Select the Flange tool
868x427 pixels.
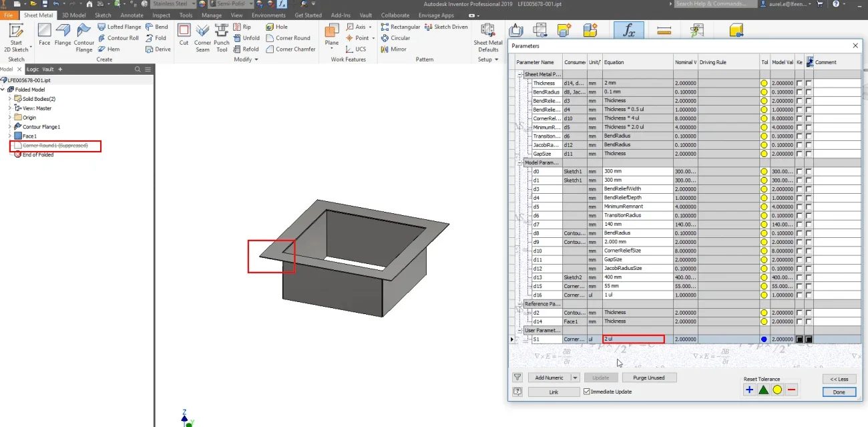63,36
